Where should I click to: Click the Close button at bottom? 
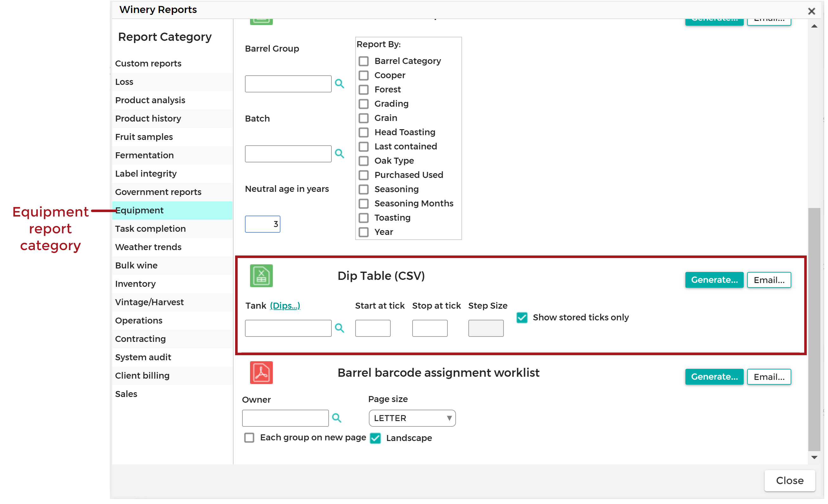click(789, 481)
